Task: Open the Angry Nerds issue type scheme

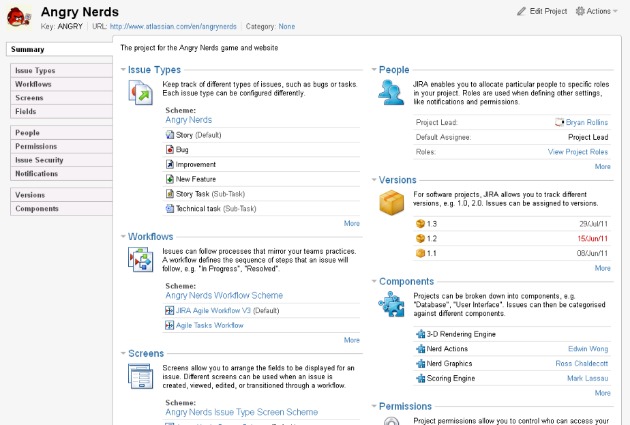Action: [188, 120]
